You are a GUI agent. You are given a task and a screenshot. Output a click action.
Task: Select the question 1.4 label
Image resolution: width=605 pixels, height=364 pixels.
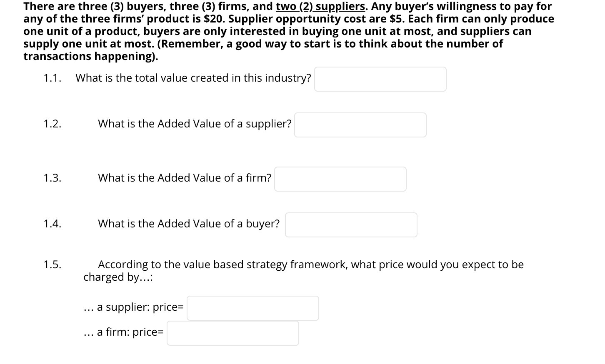52,224
